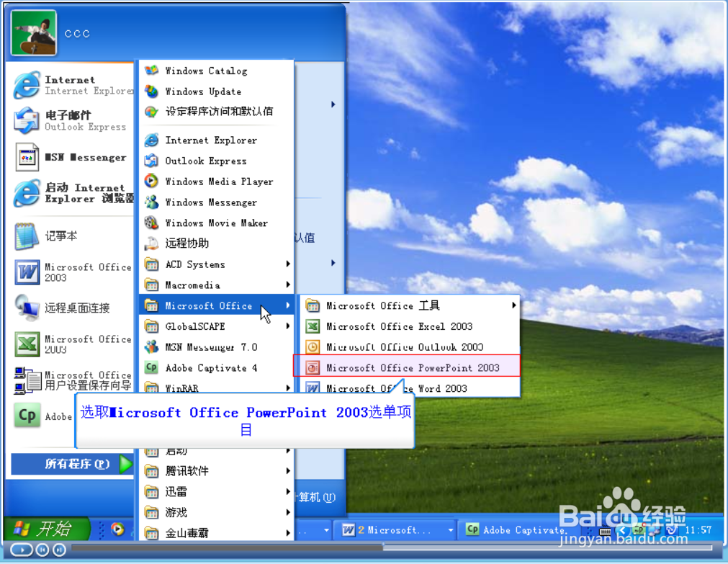The width and height of the screenshot is (728, 564).
Task: Switch to the 2 Microsoft taskbar group
Action: coord(397,529)
